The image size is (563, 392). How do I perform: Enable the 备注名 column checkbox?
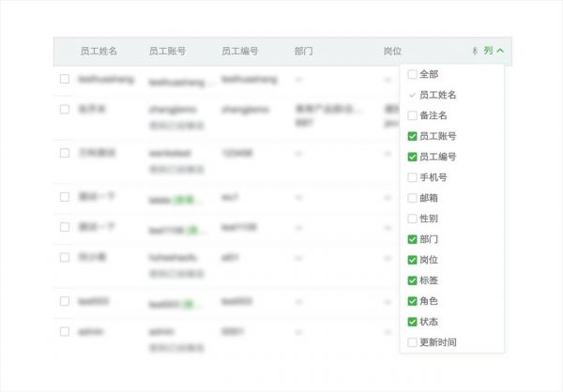(413, 115)
